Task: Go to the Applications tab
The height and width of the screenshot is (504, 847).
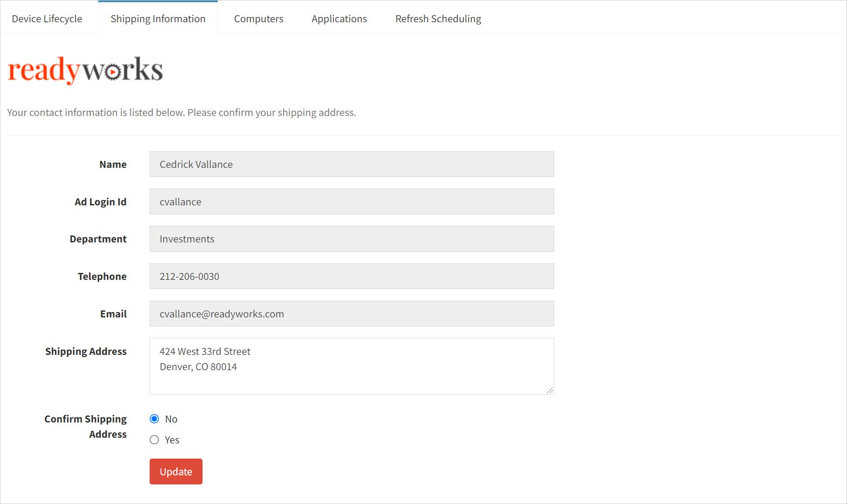Action: click(339, 19)
